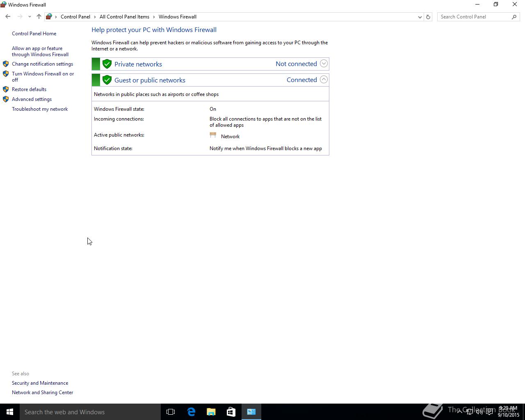Click the Connected status text

click(x=302, y=80)
